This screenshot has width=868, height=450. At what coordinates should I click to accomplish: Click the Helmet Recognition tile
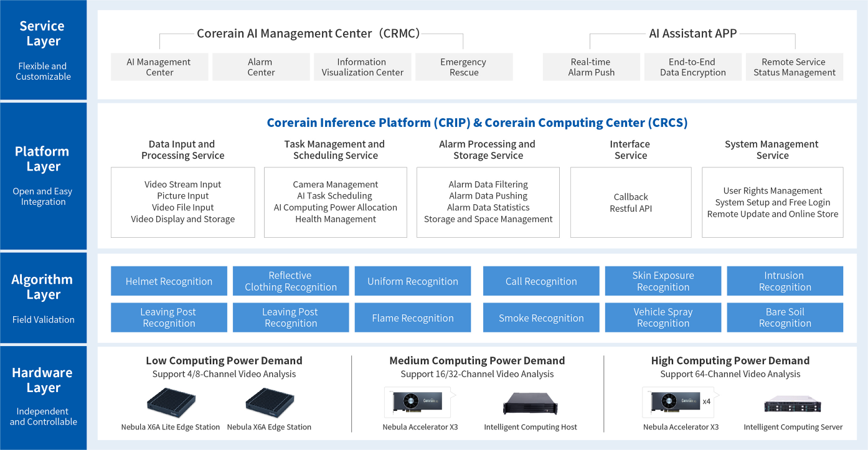point(169,281)
